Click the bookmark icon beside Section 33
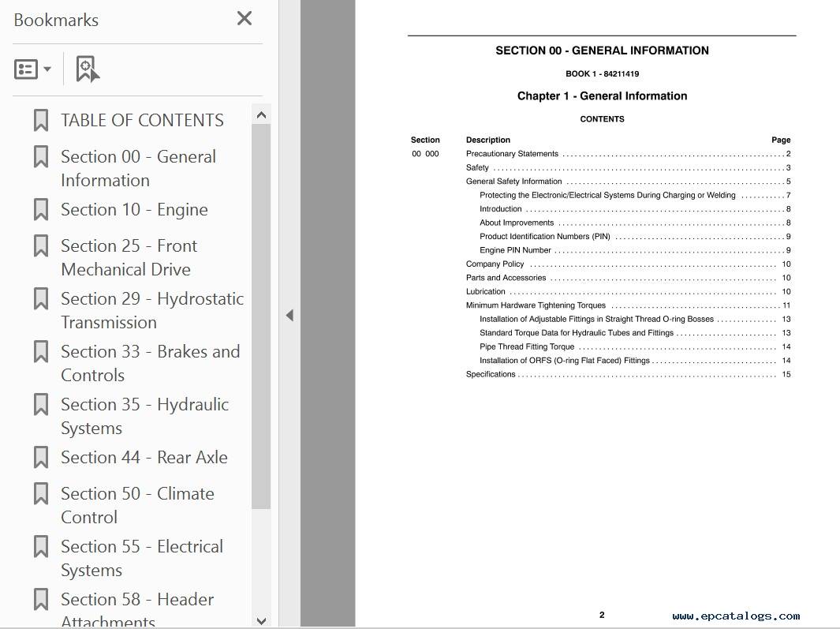Viewport: 840px width, 629px height. (41, 351)
